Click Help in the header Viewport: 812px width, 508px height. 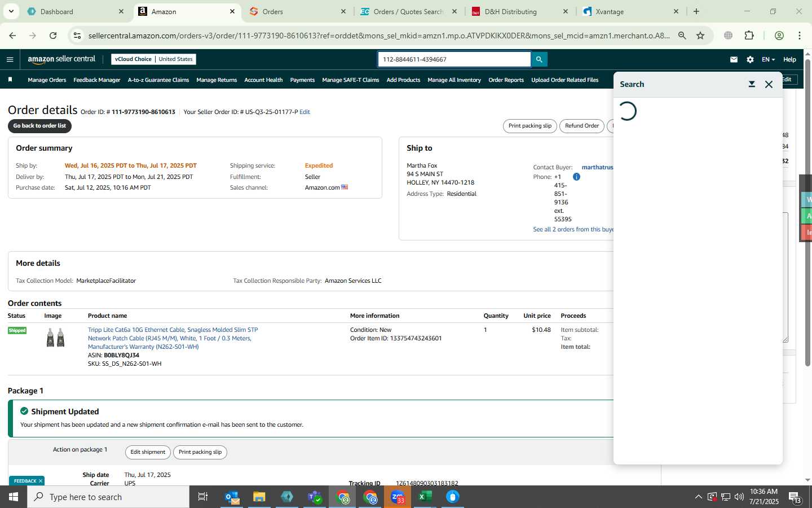coord(789,59)
